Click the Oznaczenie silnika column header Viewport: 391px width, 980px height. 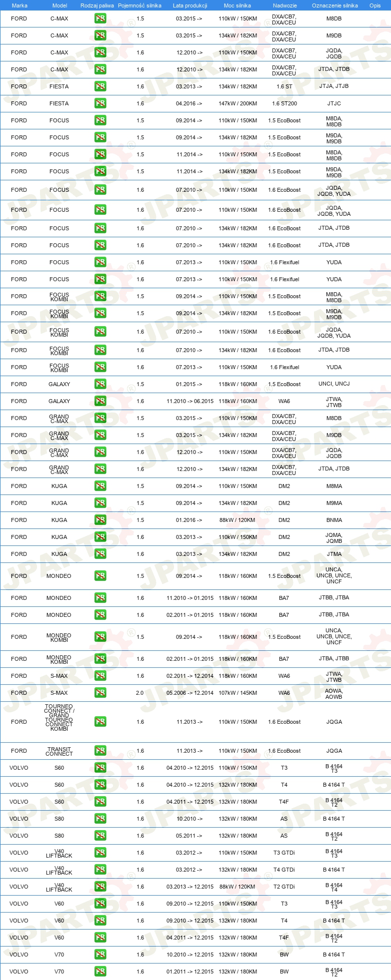(334, 5)
